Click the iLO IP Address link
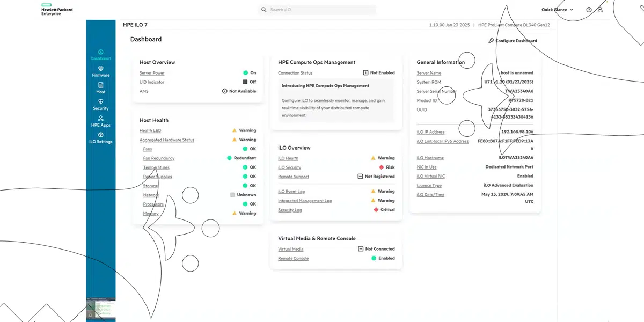This screenshot has width=644, height=322. coord(430,132)
